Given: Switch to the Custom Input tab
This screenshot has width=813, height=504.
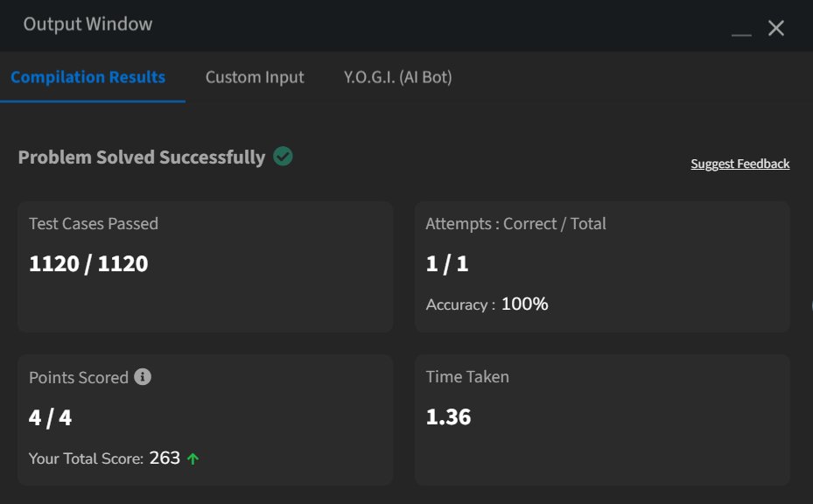Looking at the screenshot, I should [255, 77].
